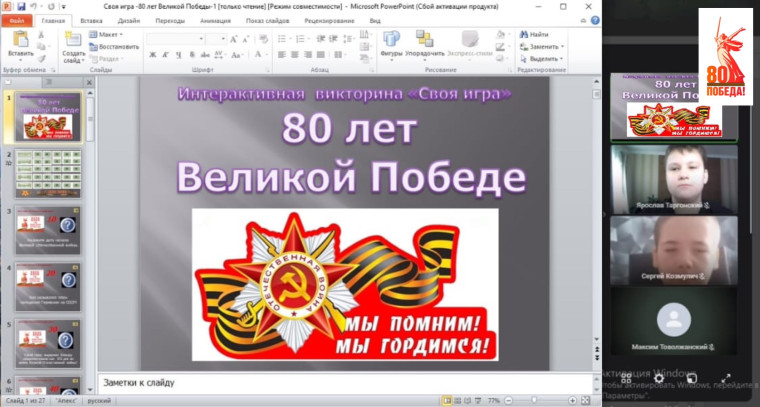Click the 77% zoom level button

tap(493, 401)
